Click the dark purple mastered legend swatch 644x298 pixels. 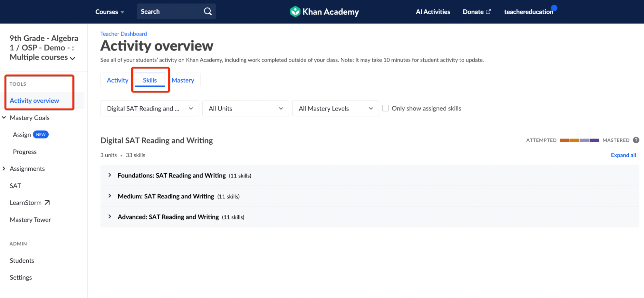(x=594, y=140)
